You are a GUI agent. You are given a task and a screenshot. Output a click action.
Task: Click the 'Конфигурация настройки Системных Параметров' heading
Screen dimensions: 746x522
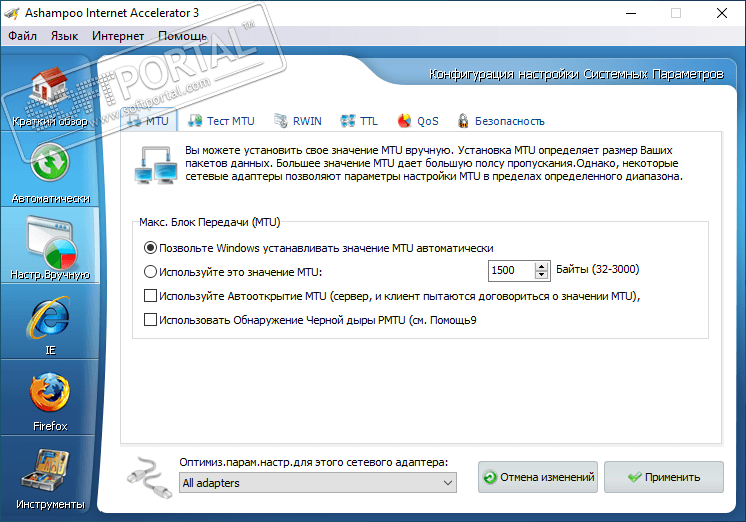(577, 74)
